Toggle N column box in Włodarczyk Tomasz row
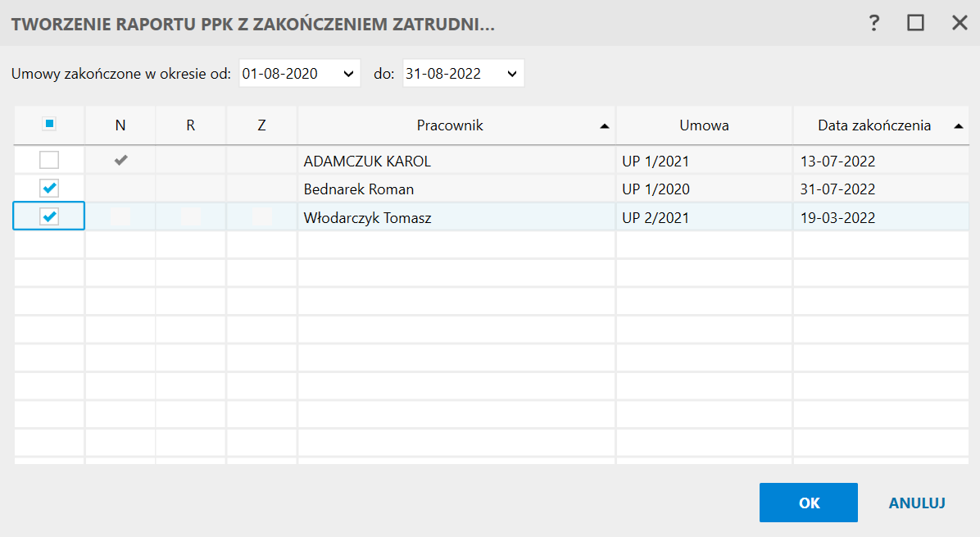Viewport: 980px width, 537px height. 120,216
